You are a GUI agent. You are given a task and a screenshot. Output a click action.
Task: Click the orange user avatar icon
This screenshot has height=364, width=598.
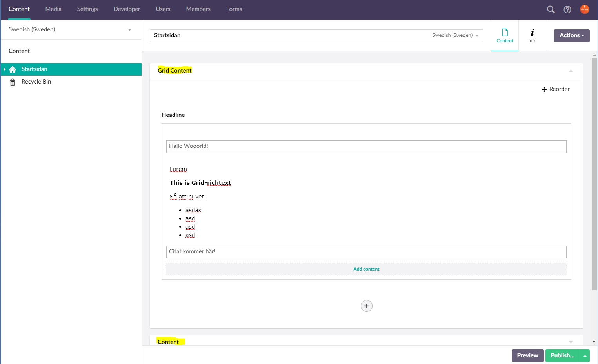coord(584,9)
